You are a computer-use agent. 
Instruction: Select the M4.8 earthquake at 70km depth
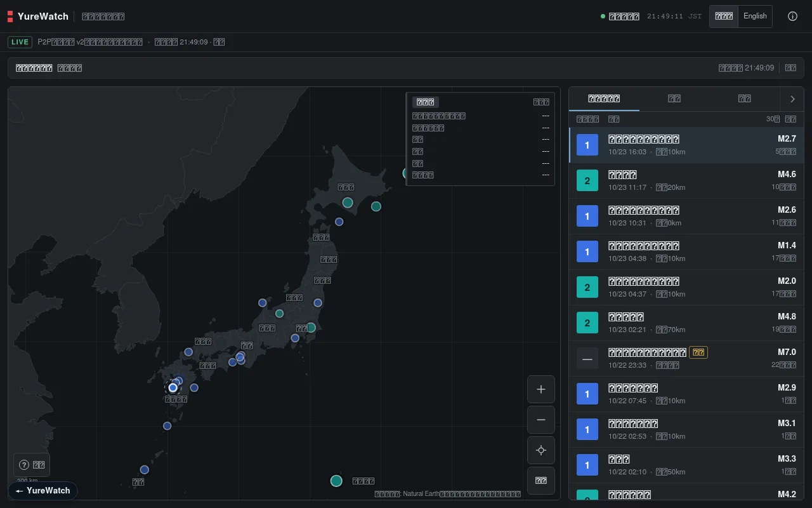686,323
